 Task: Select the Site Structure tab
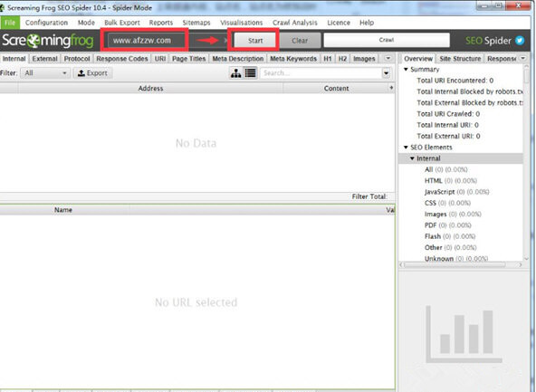pyautogui.click(x=460, y=59)
